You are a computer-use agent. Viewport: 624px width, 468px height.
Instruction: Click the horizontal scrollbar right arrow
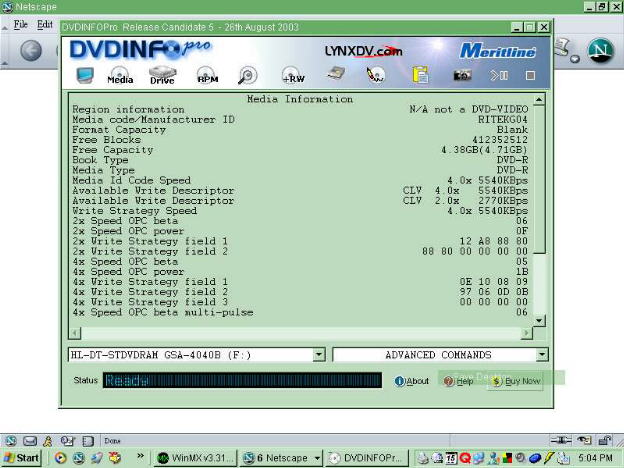[526, 333]
